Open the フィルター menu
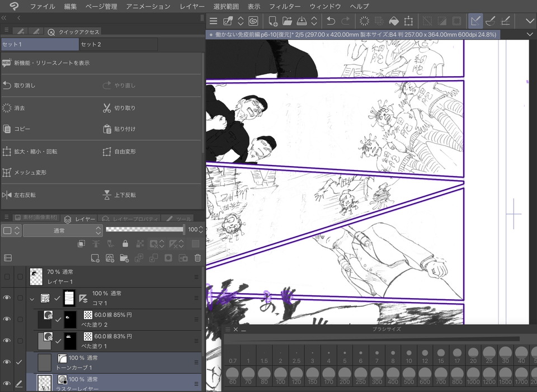Viewport: 537px width, 392px height. click(x=285, y=7)
